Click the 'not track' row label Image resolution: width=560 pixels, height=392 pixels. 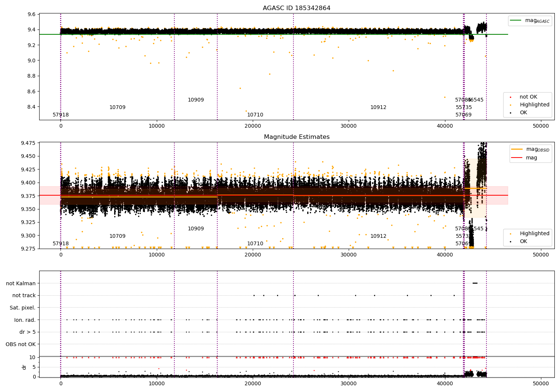point(24,295)
